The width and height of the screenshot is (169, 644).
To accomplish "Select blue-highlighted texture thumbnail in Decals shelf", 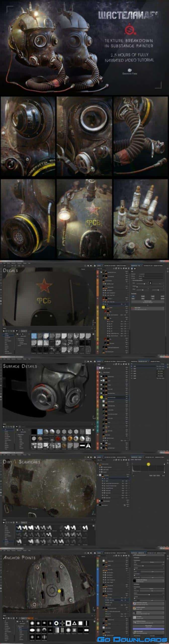I will pyautogui.click(x=34, y=336).
